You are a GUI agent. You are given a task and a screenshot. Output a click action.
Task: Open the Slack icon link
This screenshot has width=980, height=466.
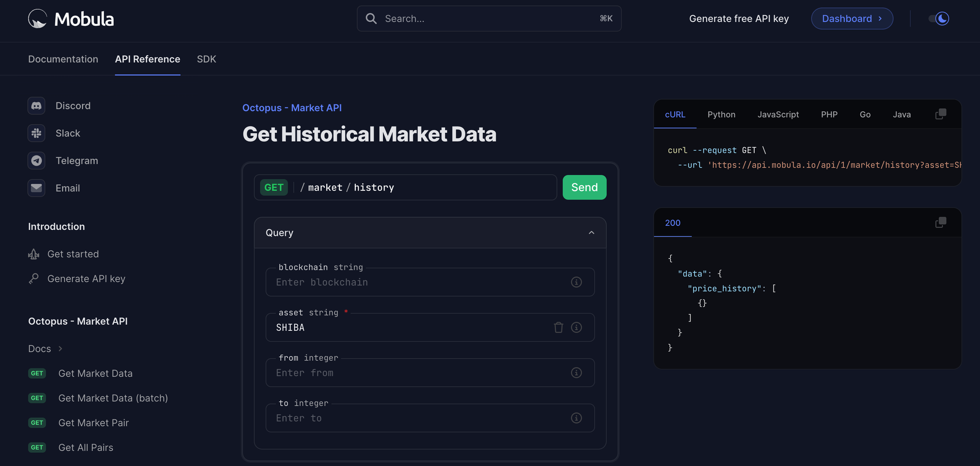(x=37, y=133)
